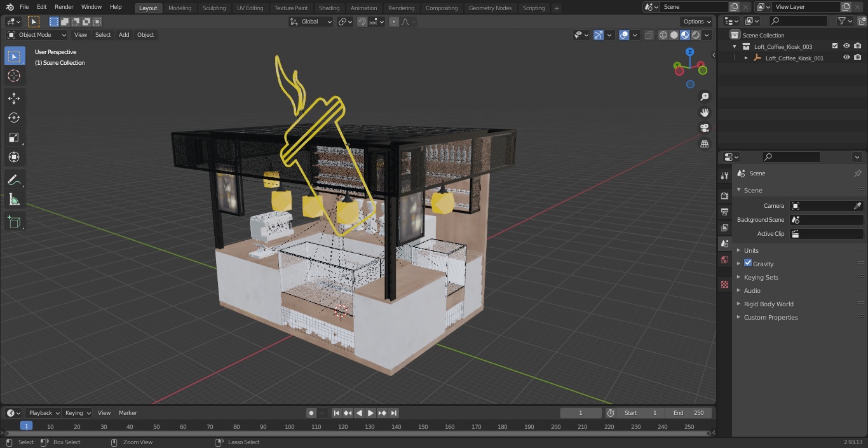The width and height of the screenshot is (868, 448).
Task: Toggle the Gravity checkbox
Action: tap(748, 263)
